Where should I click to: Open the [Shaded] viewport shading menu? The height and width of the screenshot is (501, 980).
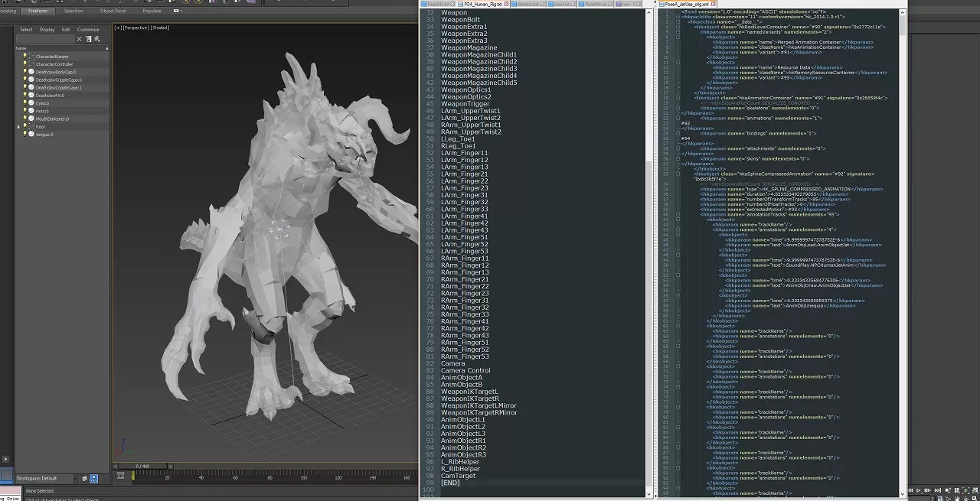pos(159,28)
